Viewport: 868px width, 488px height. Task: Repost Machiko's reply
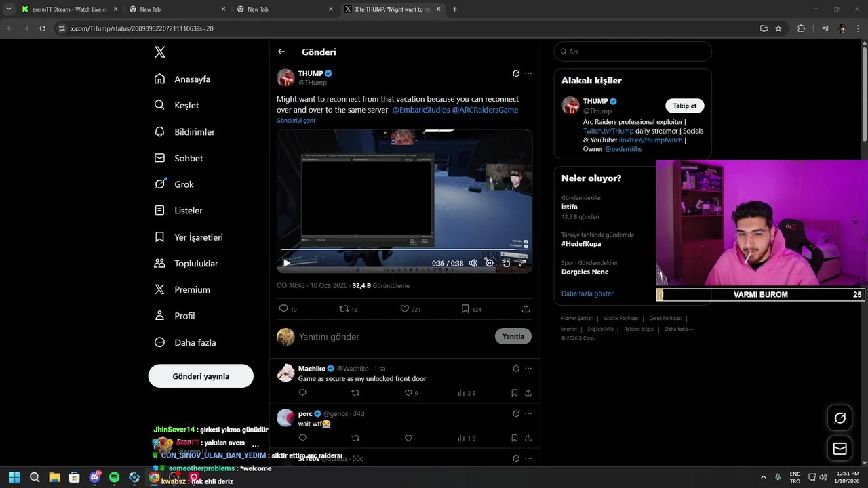coord(355,393)
